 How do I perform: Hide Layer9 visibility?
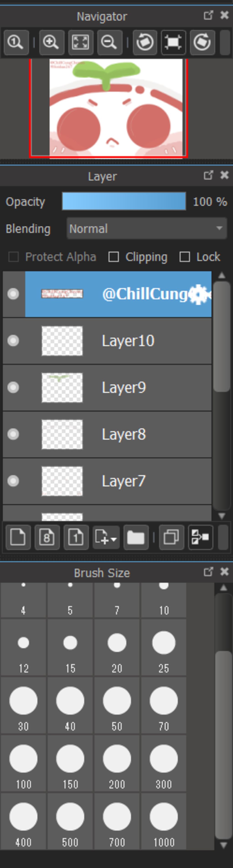13,387
